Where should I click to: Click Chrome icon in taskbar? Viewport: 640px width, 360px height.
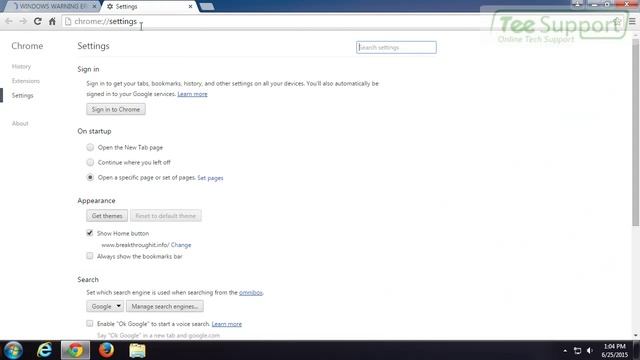[x=76, y=351]
